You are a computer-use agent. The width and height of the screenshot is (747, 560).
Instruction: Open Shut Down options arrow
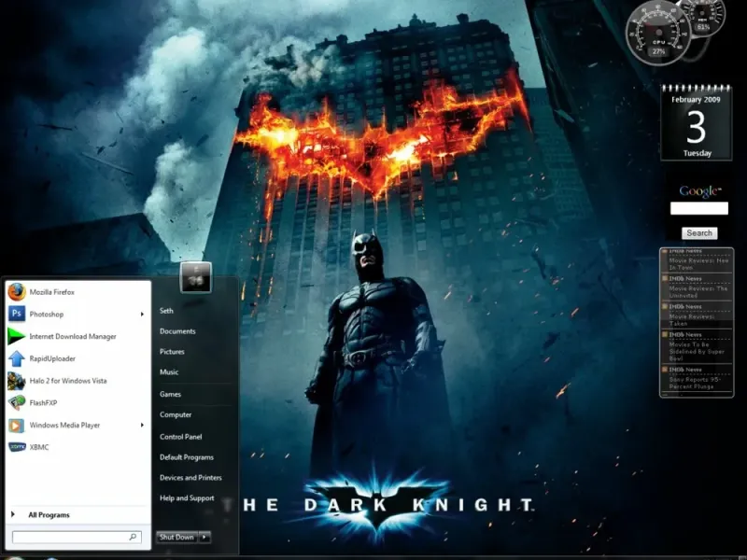coord(204,538)
